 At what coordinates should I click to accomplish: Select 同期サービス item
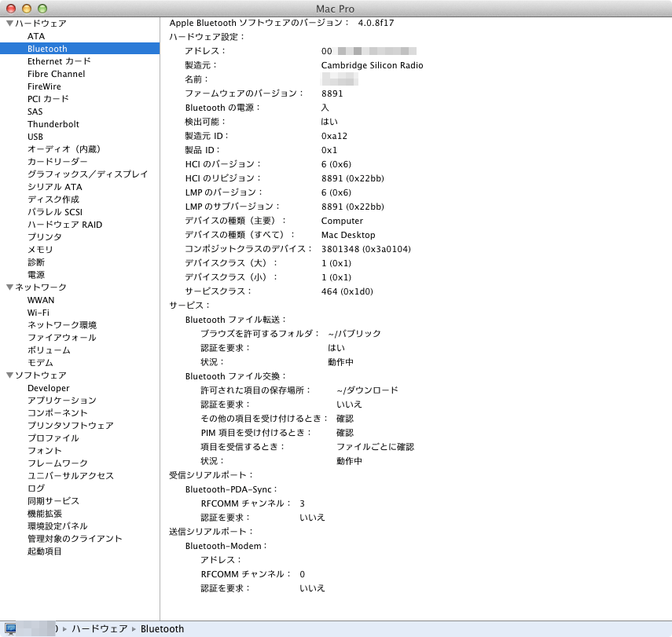tap(53, 501)
